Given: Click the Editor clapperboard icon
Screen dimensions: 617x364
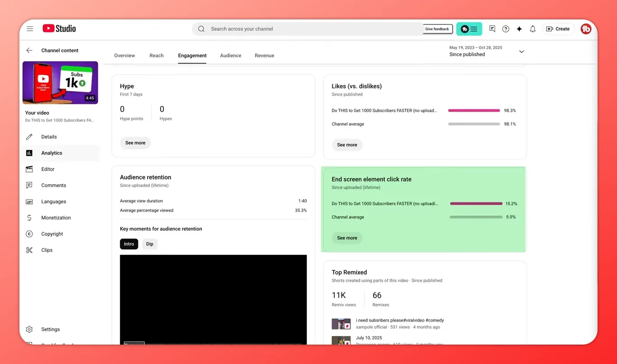Looking at the screenshot, I should click(29, 169).
